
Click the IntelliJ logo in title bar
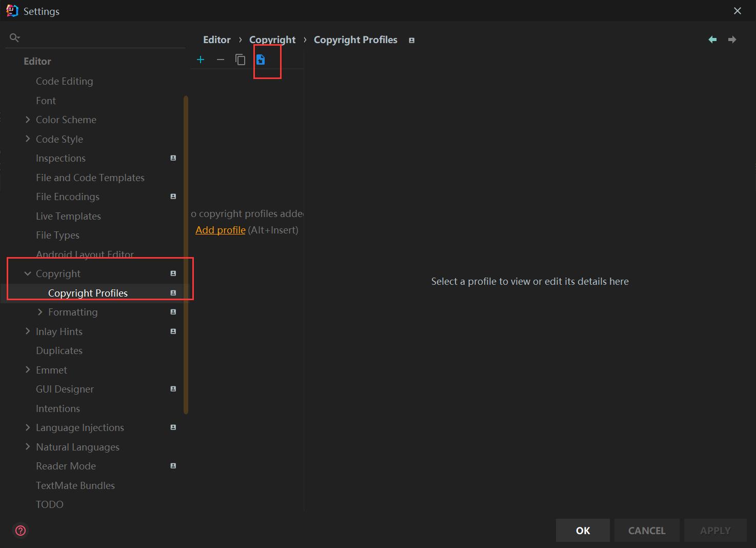12,11
